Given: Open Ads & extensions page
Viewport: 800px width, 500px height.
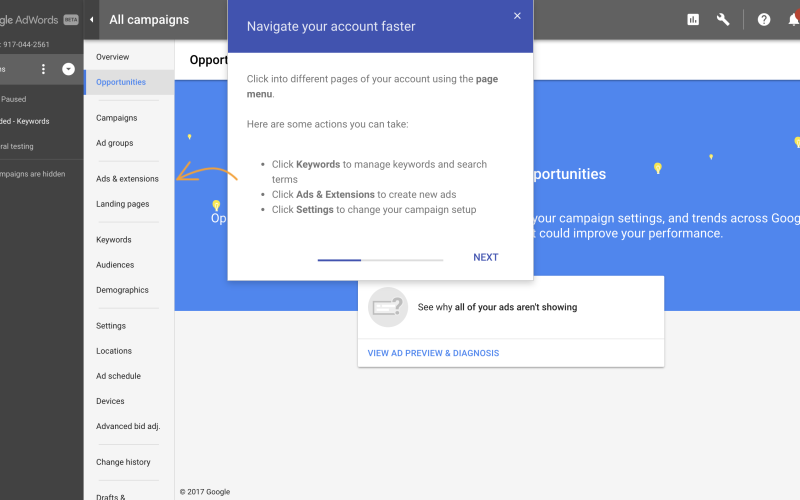Looking at the screenshot, I should 127,179.
